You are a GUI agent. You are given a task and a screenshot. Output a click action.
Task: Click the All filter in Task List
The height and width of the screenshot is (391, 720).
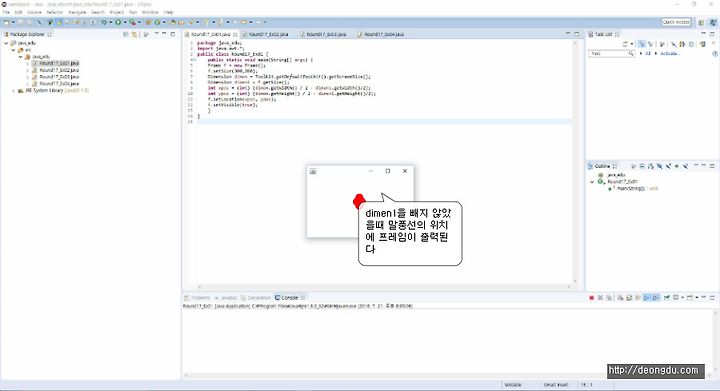(648, 54)
